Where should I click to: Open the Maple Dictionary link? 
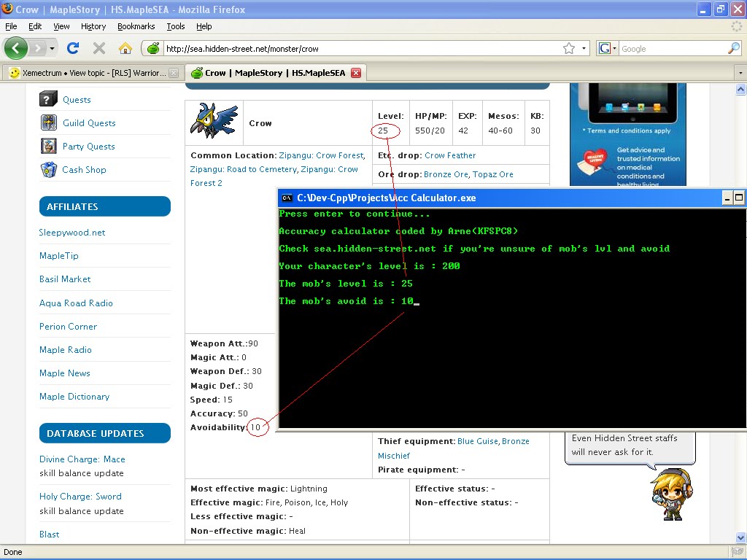point(74,396)
